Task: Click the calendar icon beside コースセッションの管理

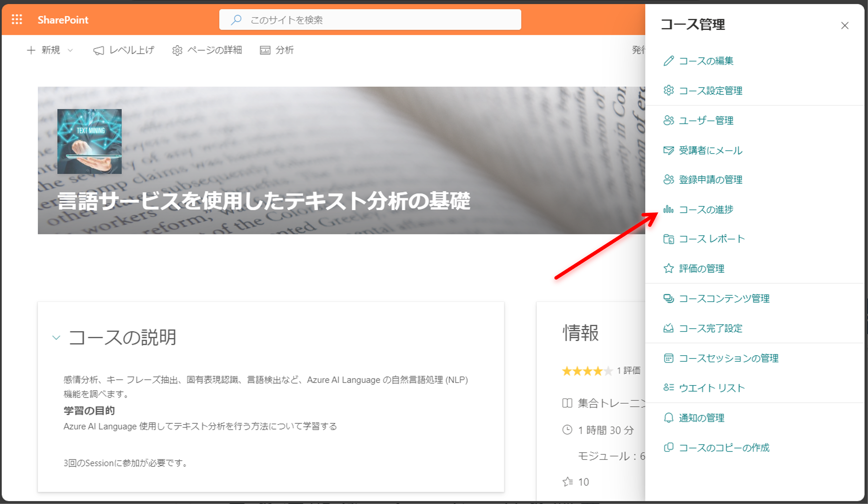Action: pos(669,358)
